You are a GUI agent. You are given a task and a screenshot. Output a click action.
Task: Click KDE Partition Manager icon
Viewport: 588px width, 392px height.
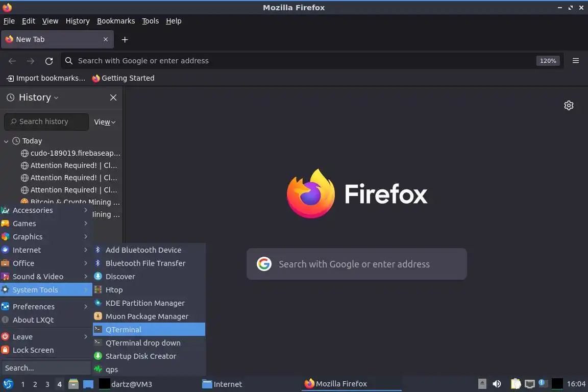pyautogui.click(x=98, y=303)
